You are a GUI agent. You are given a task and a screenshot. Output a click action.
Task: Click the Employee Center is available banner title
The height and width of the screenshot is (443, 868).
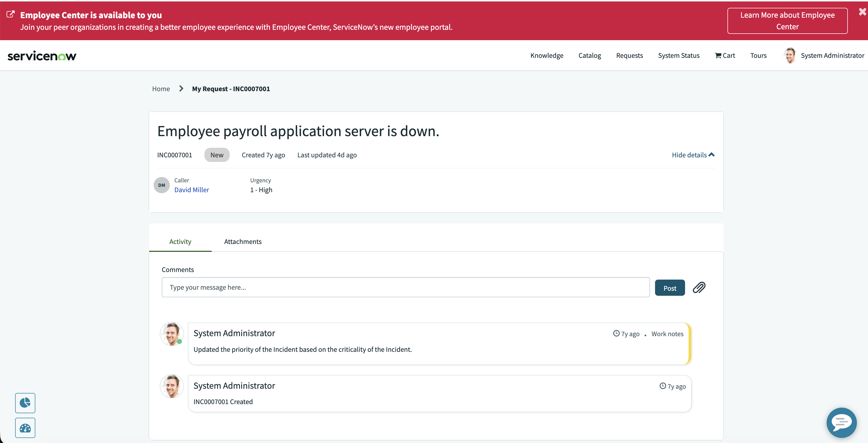(91, 15)
